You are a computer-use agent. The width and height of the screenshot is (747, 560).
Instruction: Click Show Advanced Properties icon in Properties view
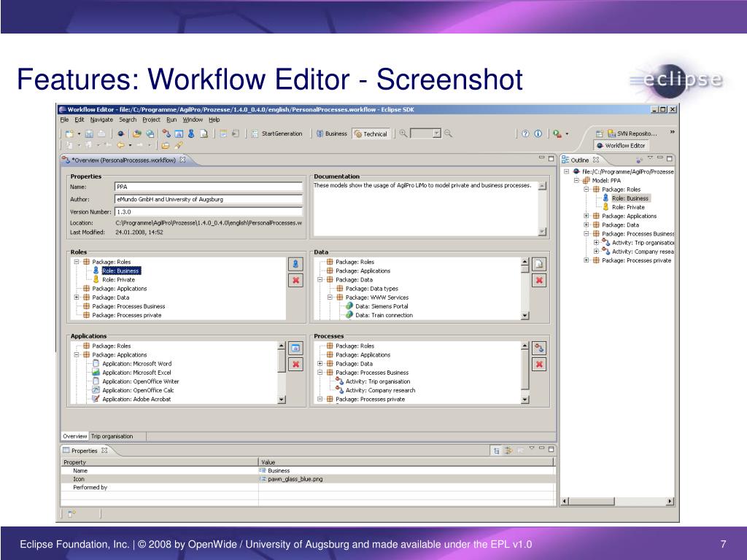click(508, 451)
